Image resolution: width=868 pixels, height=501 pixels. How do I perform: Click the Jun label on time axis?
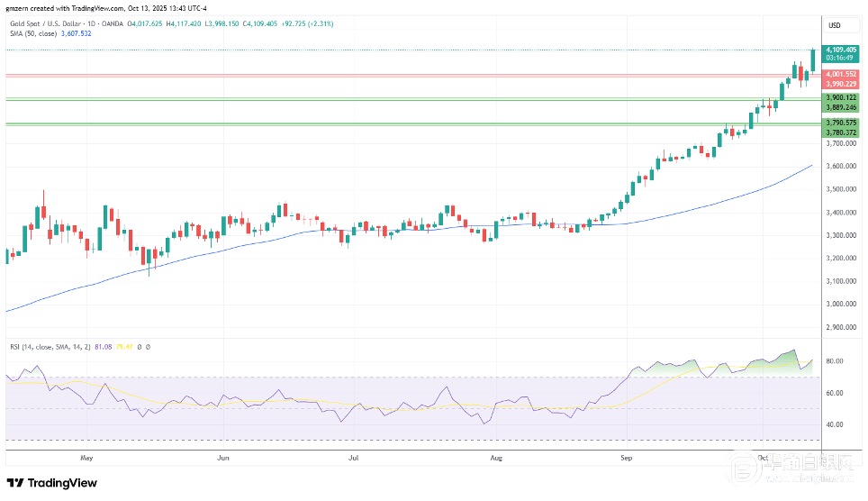[222, 458]
